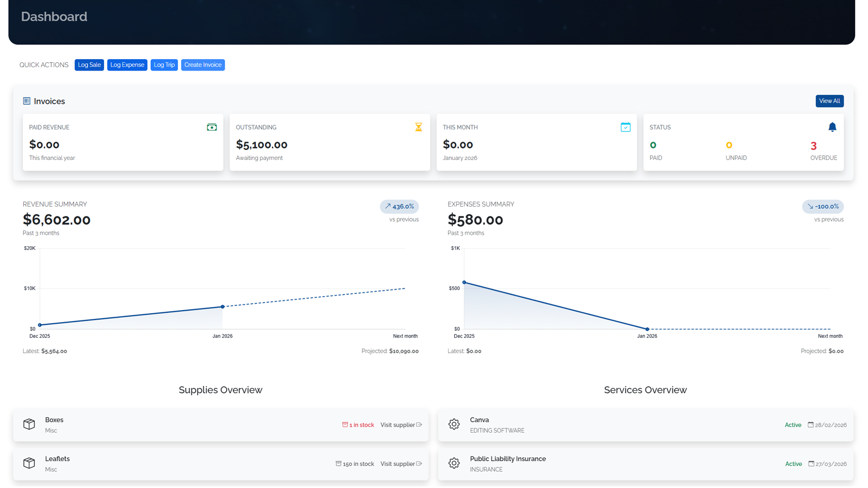868x488 pixels.
Task: Click the ledger icon beside the Invoices heading
Action: tap(26, 101)
